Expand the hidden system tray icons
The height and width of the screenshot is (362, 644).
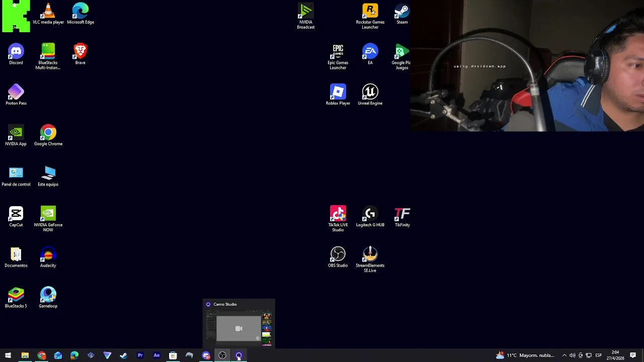click(564, 355)
